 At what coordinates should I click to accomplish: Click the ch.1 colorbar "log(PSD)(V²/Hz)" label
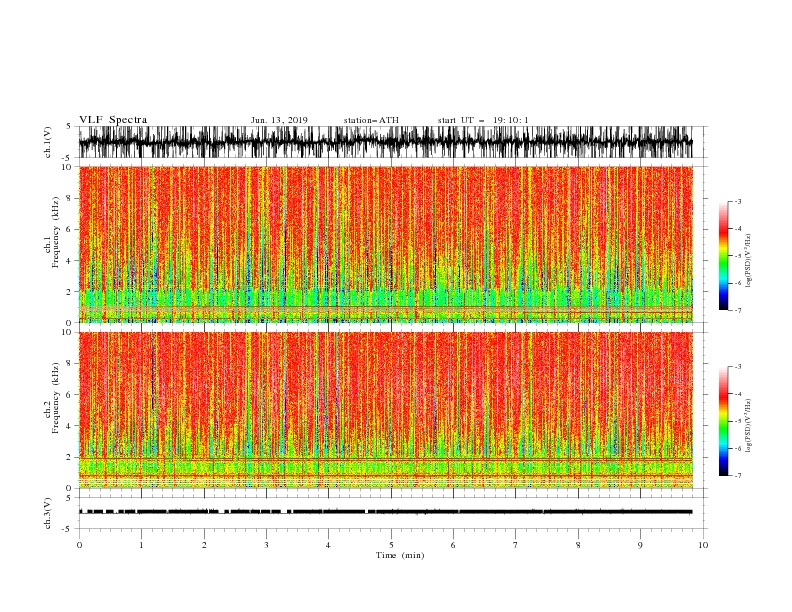coord(748,261)
